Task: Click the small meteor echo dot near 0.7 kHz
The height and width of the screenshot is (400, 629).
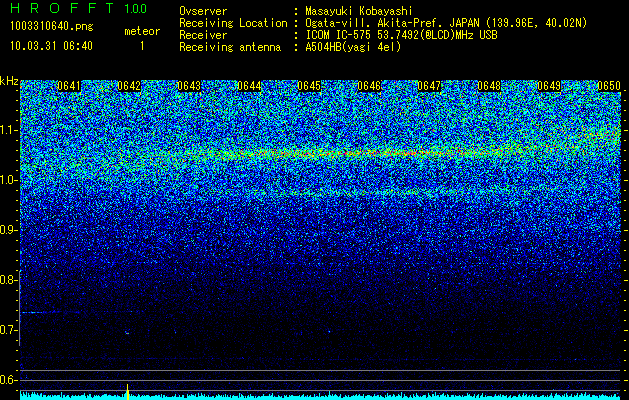Action: 127,333
